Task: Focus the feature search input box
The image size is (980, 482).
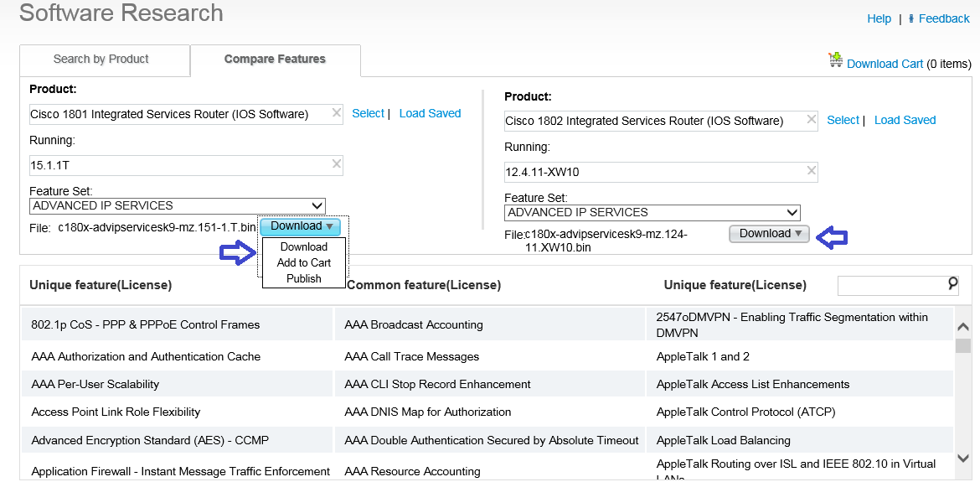Action: coord(892,285)
